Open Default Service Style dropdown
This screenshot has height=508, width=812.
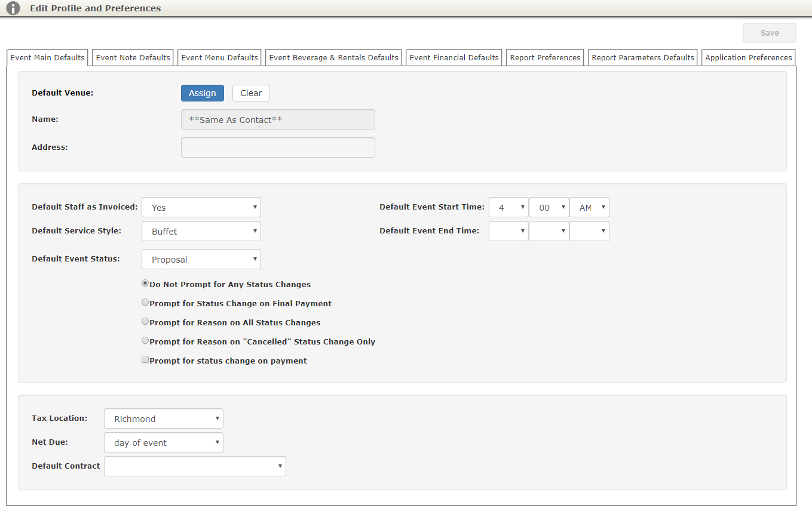(x=201, y=231)
